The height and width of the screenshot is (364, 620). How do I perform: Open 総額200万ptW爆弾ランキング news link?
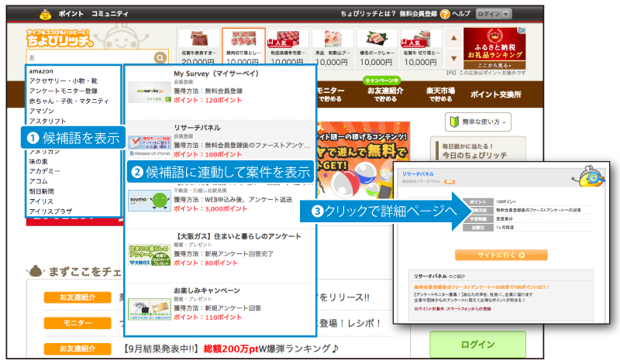tap(231, 349)
